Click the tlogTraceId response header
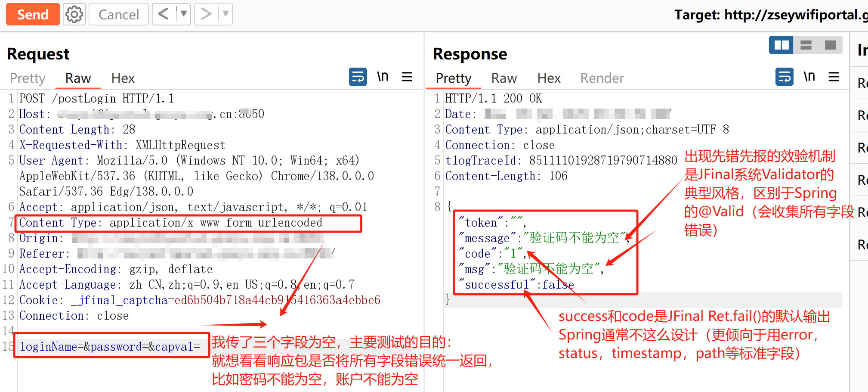Image resolution: width=868 pixels, height=392 pixels. pyautogui.click(x=561, y=161)
